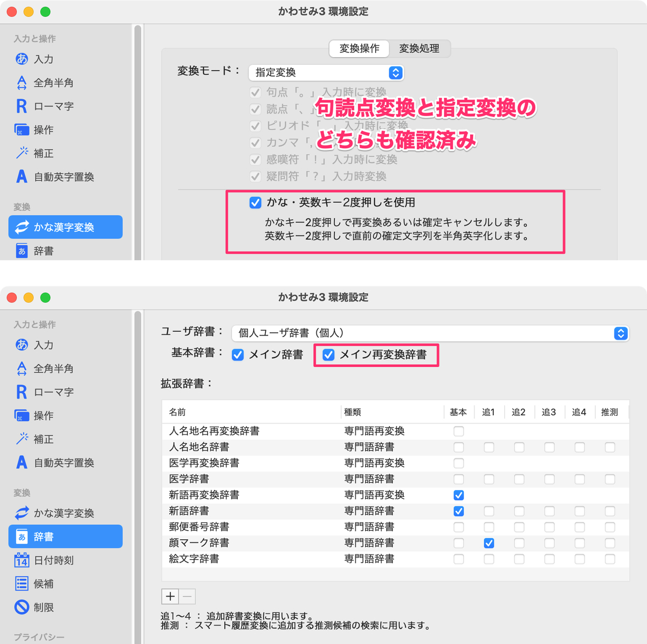Check 追1 for 人名地名辞書
647x644 pixels.
[488, 447]
